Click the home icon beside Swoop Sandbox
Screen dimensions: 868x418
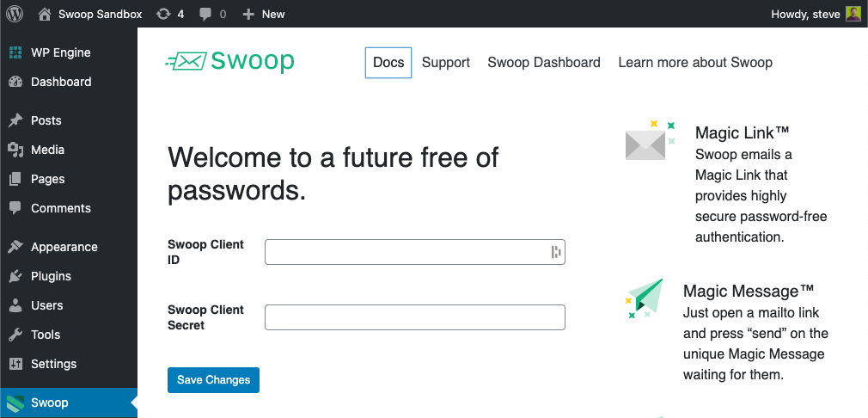point(45,15)
